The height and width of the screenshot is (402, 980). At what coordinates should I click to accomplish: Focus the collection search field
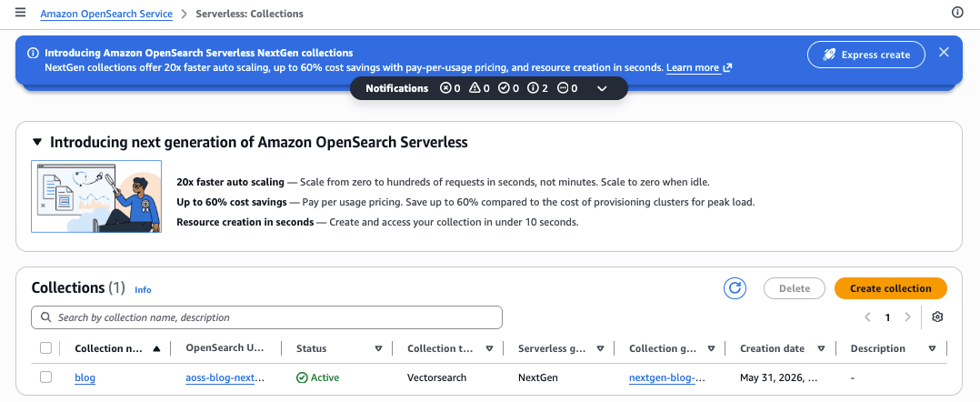tap(267, 317)
